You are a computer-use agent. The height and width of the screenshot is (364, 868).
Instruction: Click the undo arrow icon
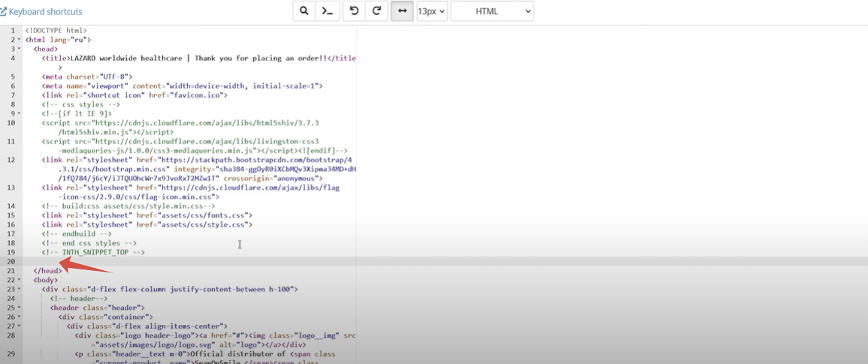tap(354, 11)
